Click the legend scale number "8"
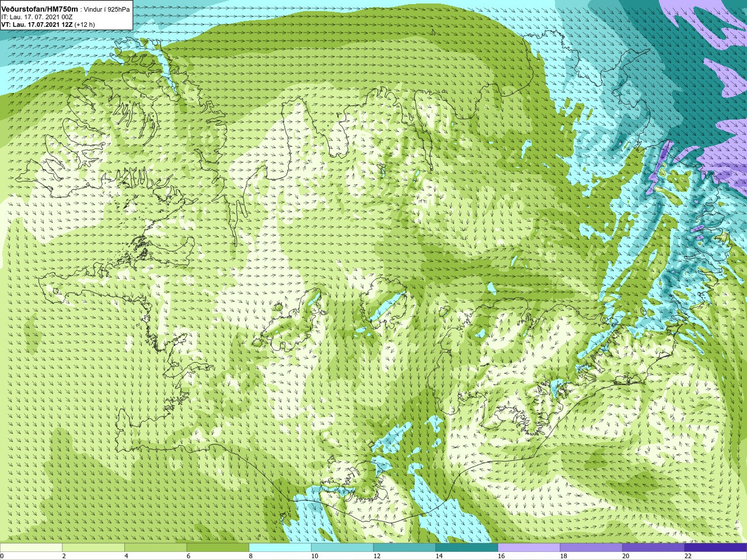Screen dimensions: 747x560 [250, 556]
